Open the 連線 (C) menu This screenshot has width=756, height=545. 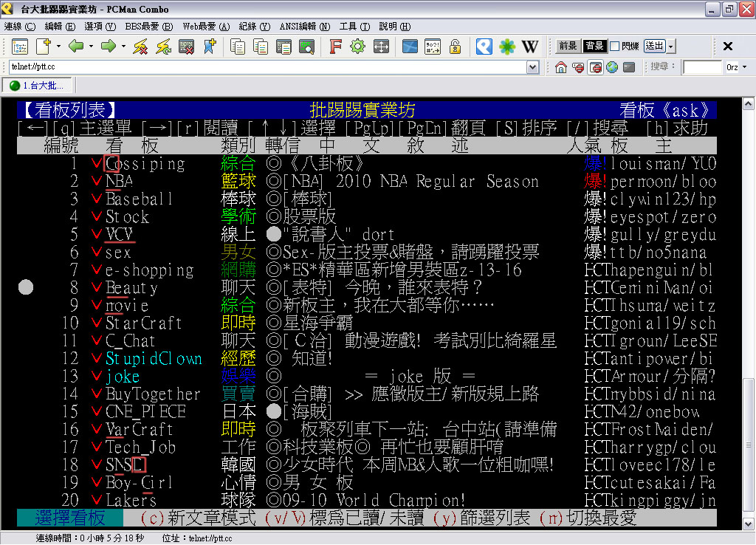tap(20, 27)
